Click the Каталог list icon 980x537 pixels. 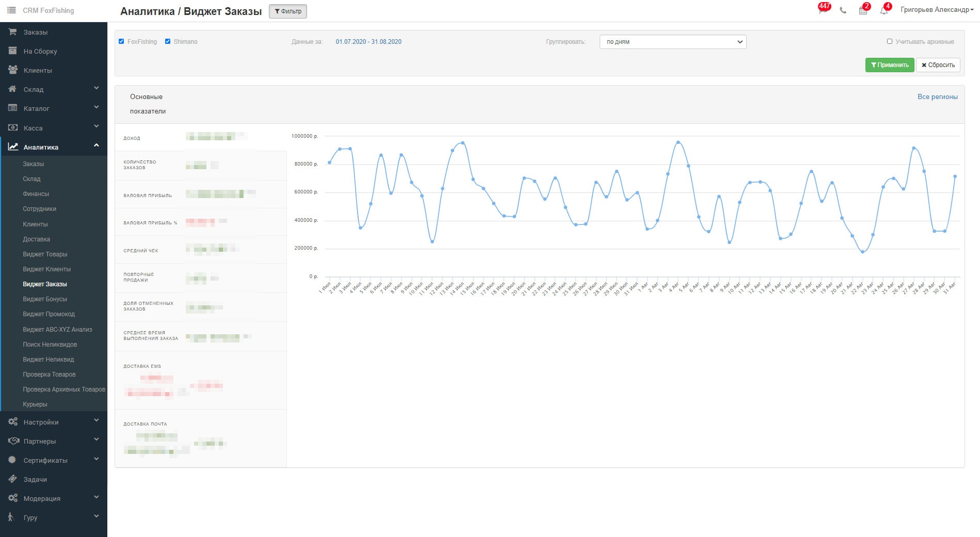pyautogui.click(x=13, y=108)
